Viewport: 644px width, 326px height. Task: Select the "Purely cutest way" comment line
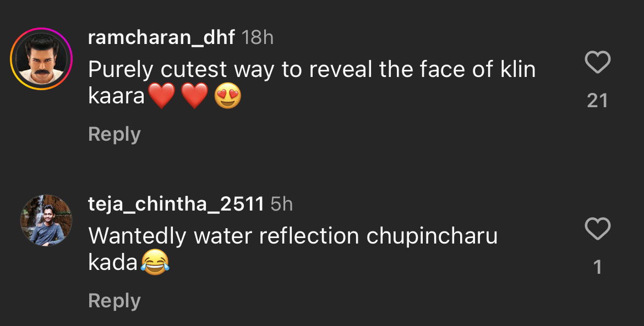click(312, 70)
